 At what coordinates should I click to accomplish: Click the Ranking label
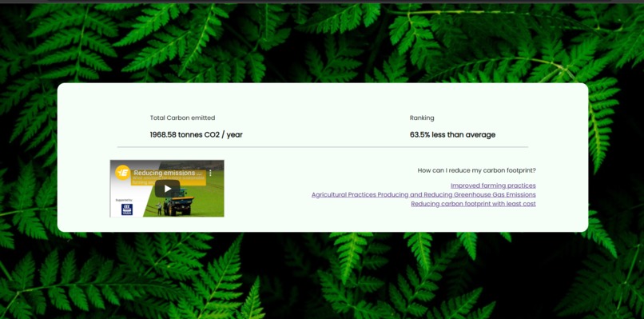point(422,118)
